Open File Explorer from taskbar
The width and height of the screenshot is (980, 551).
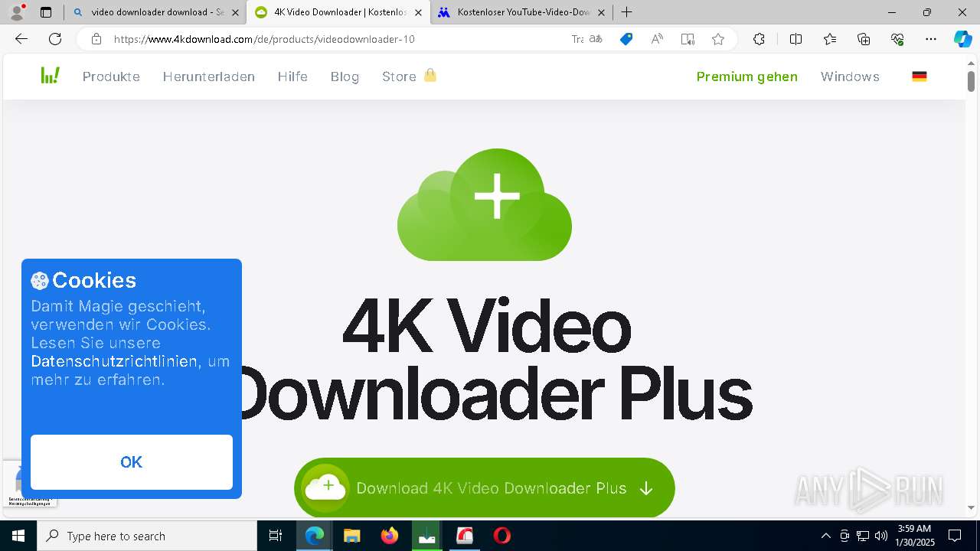pyautogui.click(x=352, y=536)
